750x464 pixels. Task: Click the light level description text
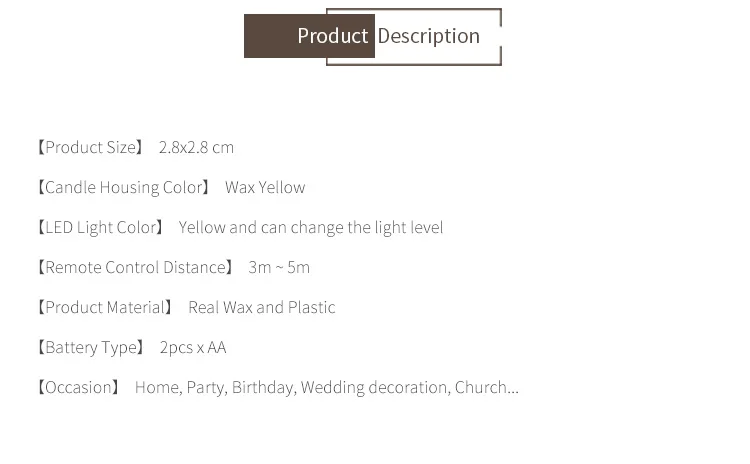point(311,227)
